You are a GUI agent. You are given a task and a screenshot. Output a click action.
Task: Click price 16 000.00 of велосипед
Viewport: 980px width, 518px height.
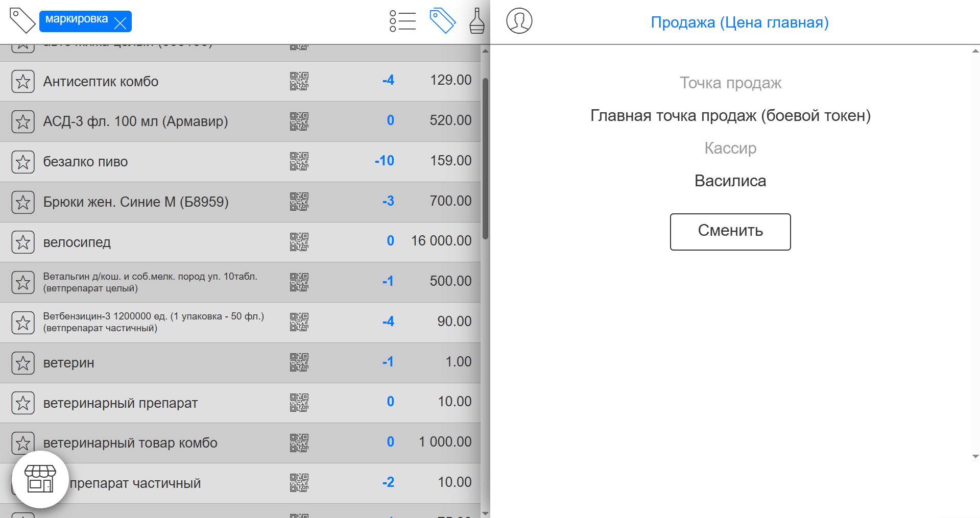(441, 241)
